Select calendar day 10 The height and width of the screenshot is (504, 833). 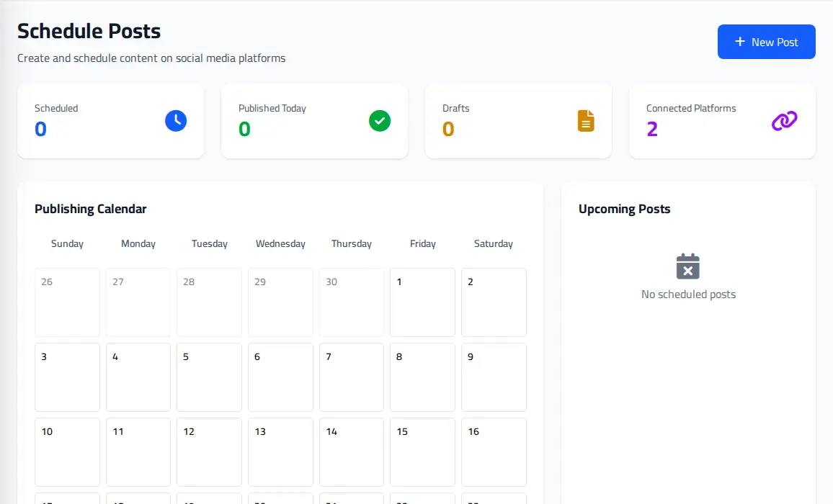click(x=67, y=452)
